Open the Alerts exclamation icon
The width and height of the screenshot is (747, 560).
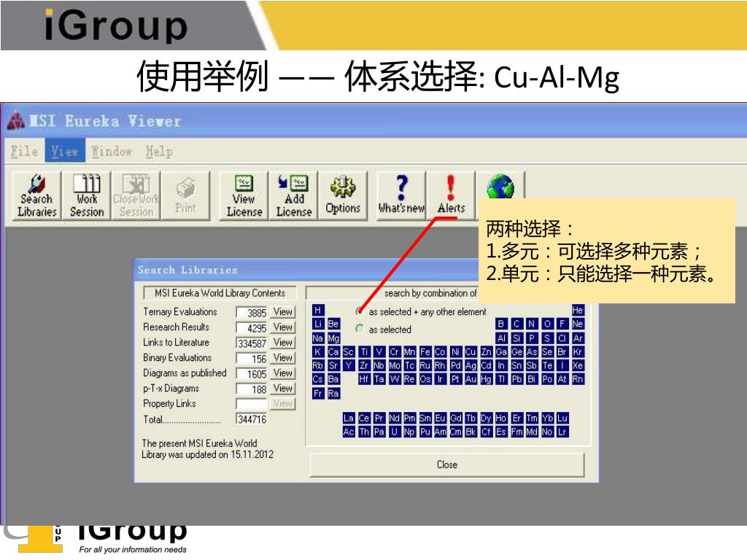[451, 195]
